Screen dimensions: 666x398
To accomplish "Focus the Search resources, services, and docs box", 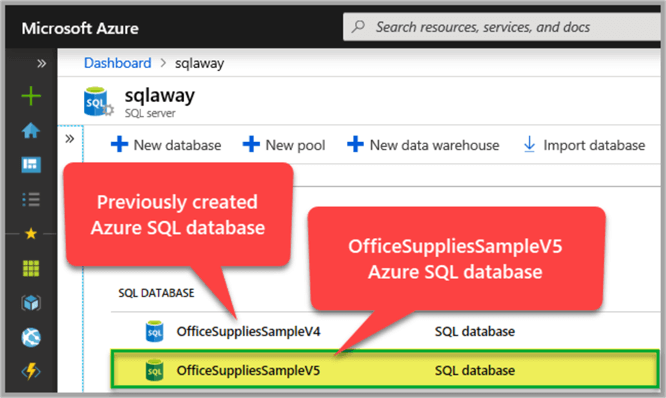I will (x=502, y=27).
